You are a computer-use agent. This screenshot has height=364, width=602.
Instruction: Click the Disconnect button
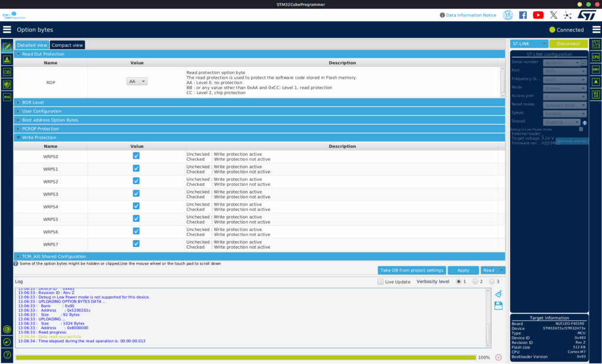pos(567,44)
